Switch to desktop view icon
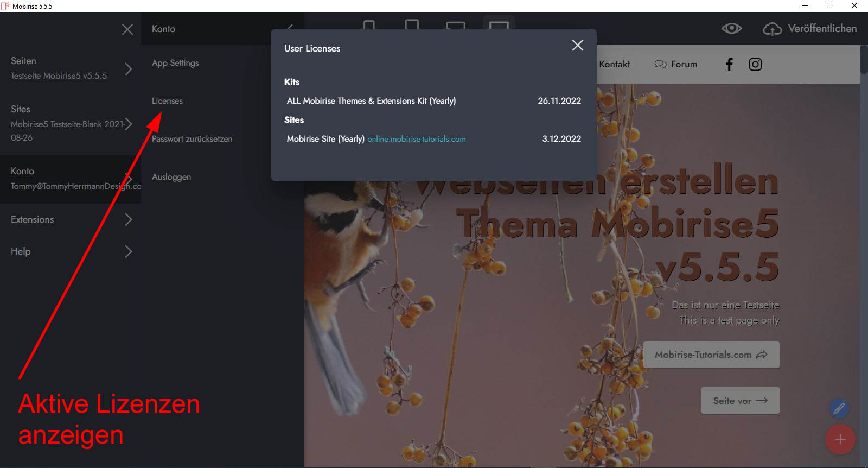 tap(499, 26)
